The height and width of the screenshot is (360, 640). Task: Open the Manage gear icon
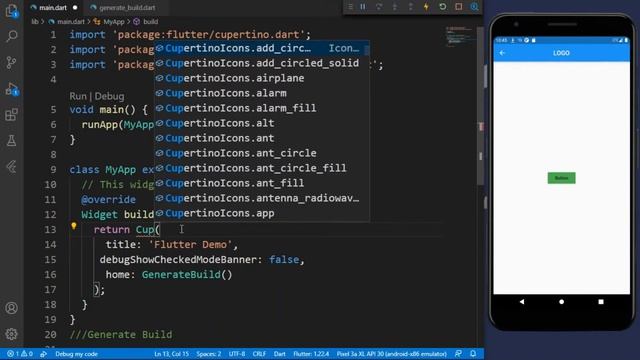point(11,334)
